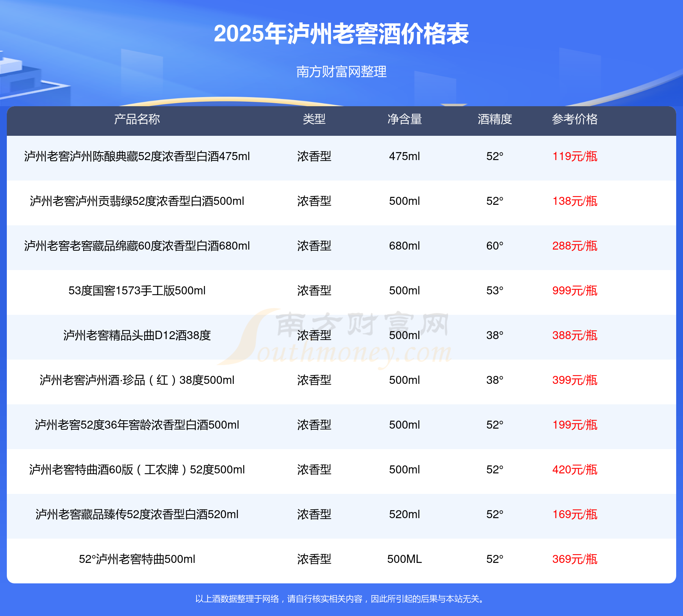Select the "类型" column header
The width and height of the screenshot is (683, 616).
[x=314, y=119]
